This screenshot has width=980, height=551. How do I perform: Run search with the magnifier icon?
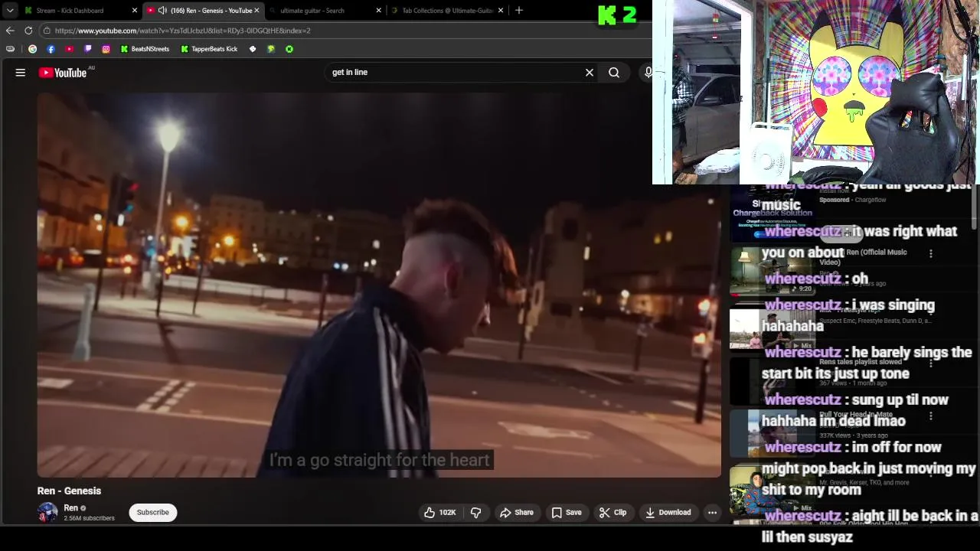click(x=614, y=73)
